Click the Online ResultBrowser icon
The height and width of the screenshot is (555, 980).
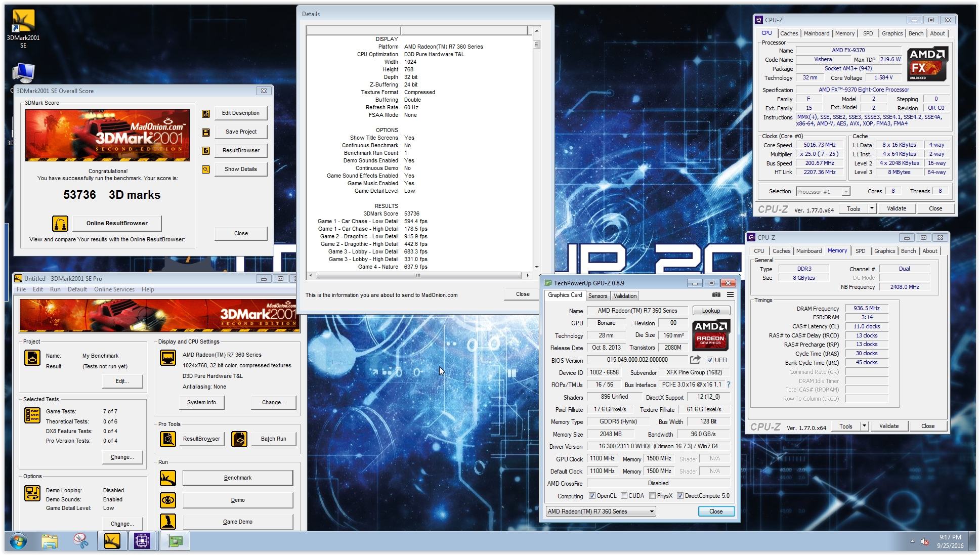pyautogui.click(x=60, y=223)
